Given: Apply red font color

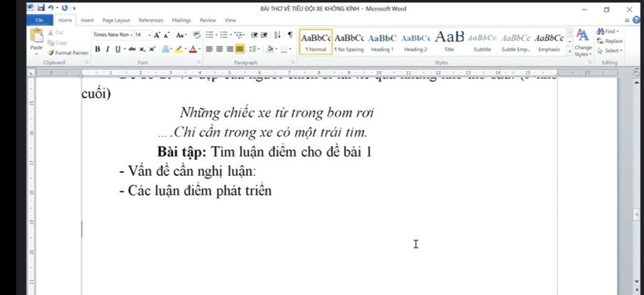Looking at the screenshot, I should 192,49.
